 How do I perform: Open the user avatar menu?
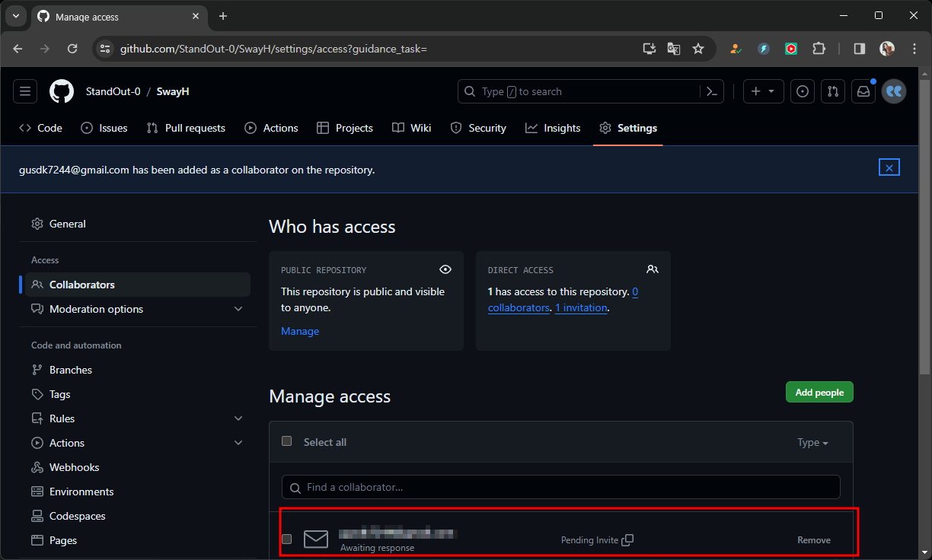[894, 91]
